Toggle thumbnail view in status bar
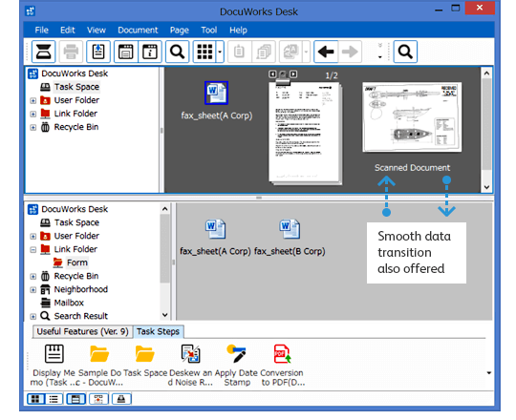This screenshot has height=420, width=516. (x=35, y=399)
